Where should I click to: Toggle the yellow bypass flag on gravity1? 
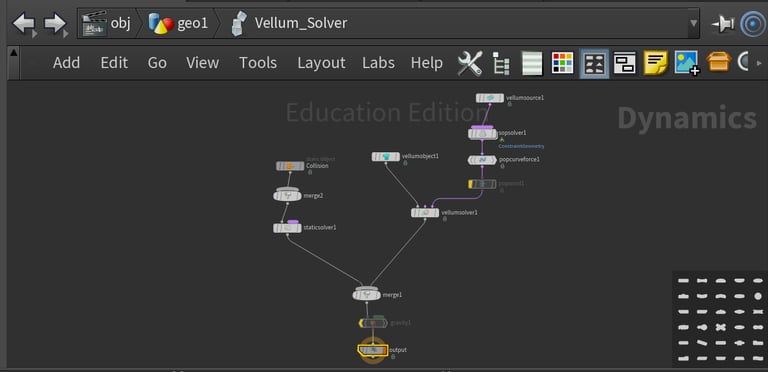361,323
